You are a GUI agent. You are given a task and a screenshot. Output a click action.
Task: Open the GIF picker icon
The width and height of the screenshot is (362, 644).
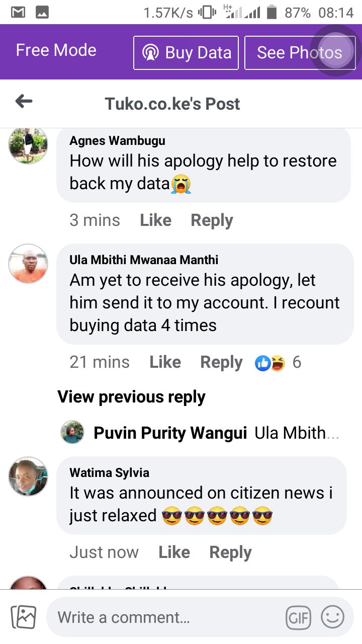[x=299, y=617]
